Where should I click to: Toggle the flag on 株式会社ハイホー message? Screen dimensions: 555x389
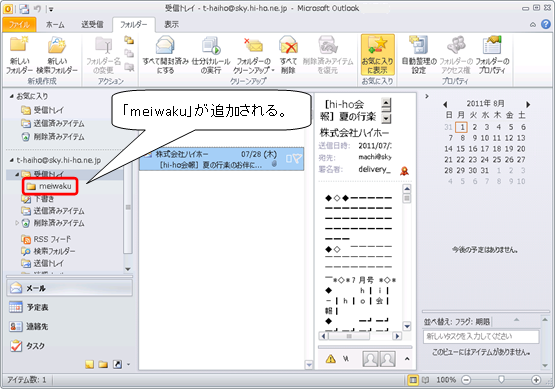(x=297, y=159)
